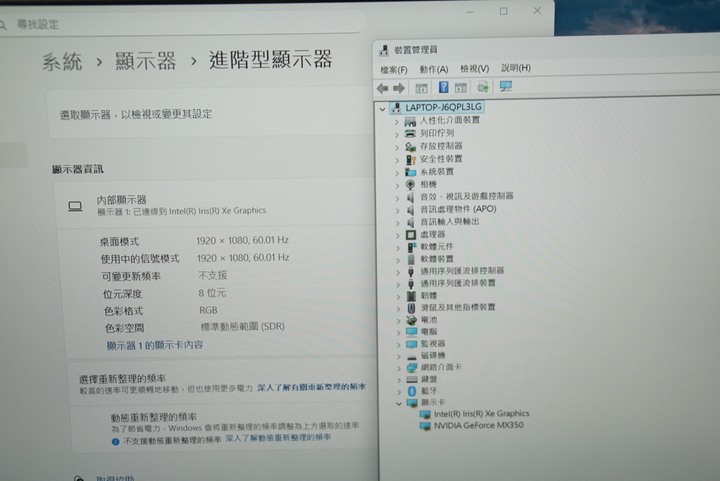The image size is (720, 481).
Task: Click the action pane toolbar icon beside Help
Action: pos(461,88)
